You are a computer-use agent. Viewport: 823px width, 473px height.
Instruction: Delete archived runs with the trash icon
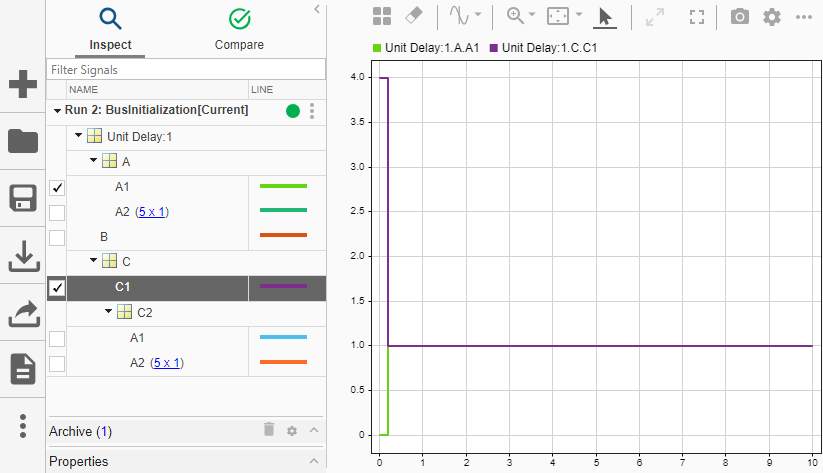(x=269, y=429)
